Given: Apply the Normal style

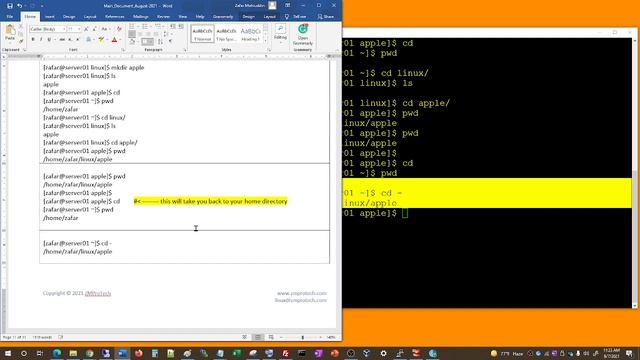Looking at the screenshot, I should coord(202,33).
